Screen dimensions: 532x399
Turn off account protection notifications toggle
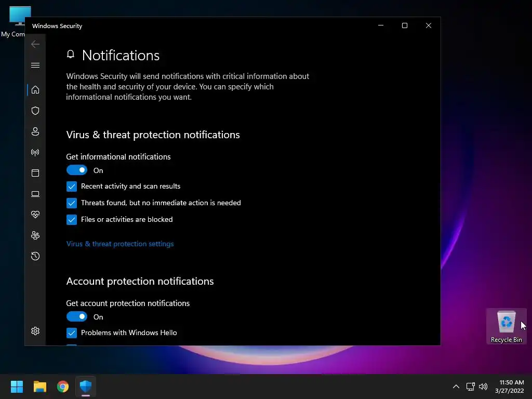tap(77, 316)
